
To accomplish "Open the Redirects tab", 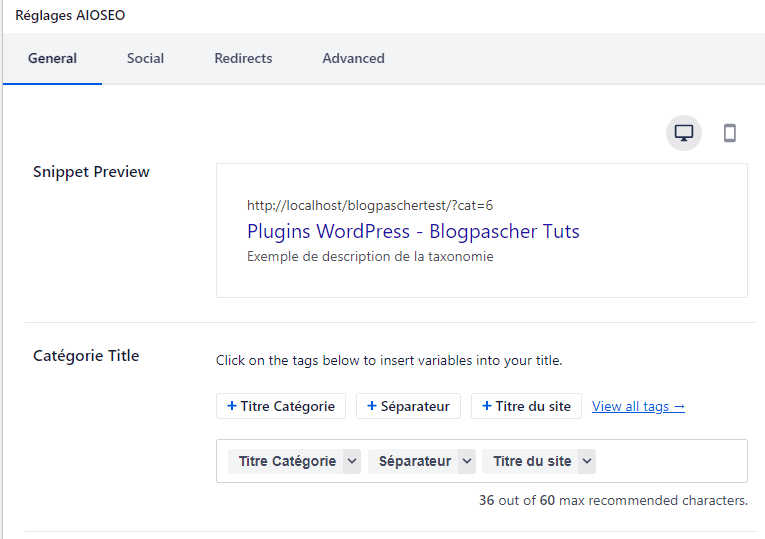I will point(243,58).
